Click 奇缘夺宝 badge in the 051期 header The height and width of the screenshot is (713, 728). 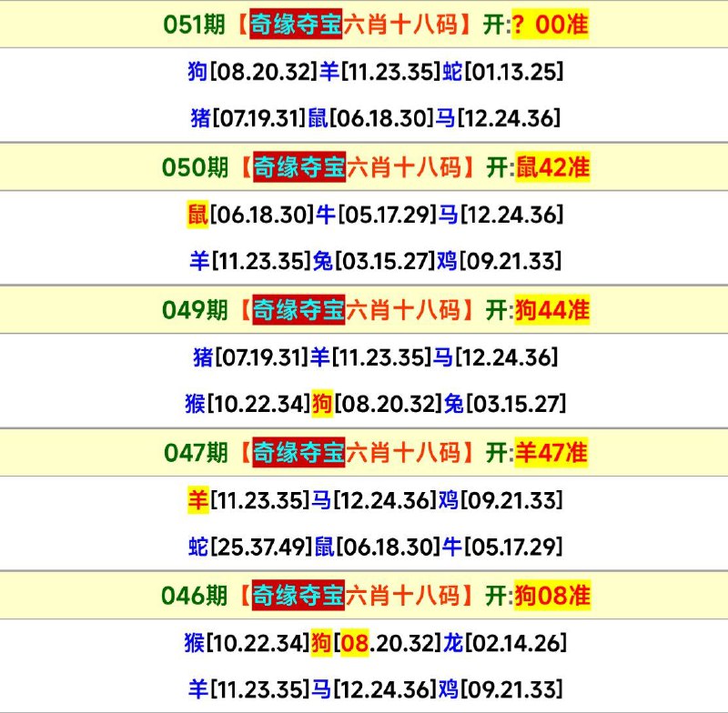point(296,25)
